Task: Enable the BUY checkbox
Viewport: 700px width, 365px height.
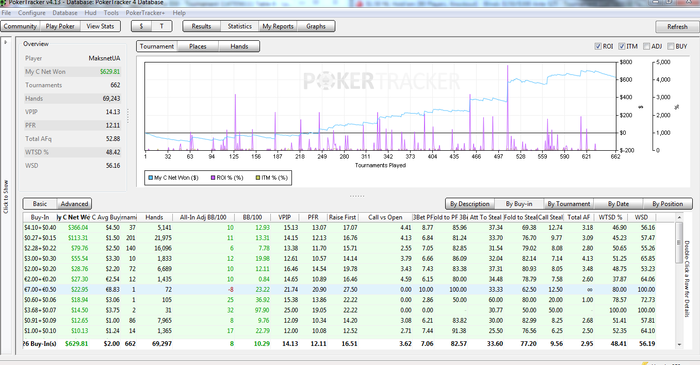Action: tap(671, 46)
